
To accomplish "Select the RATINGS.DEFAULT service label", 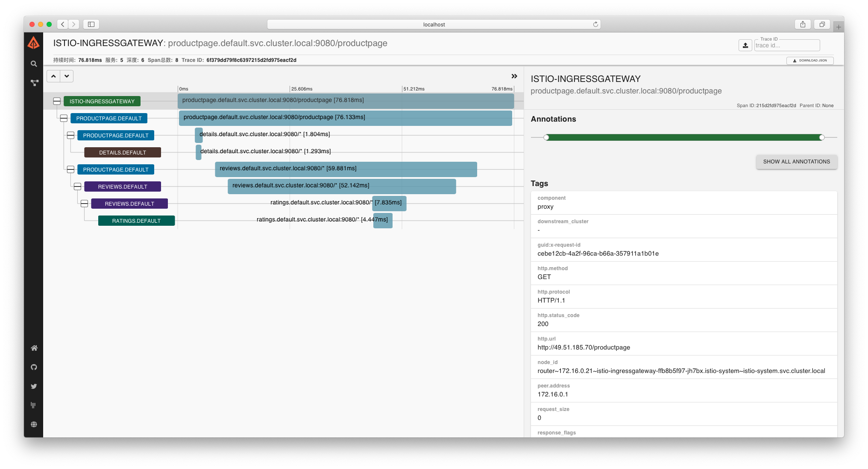I will coord(136,221).
